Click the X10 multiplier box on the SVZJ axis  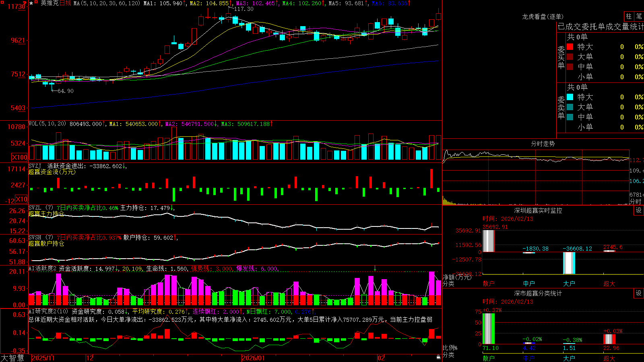pos(22,199)
